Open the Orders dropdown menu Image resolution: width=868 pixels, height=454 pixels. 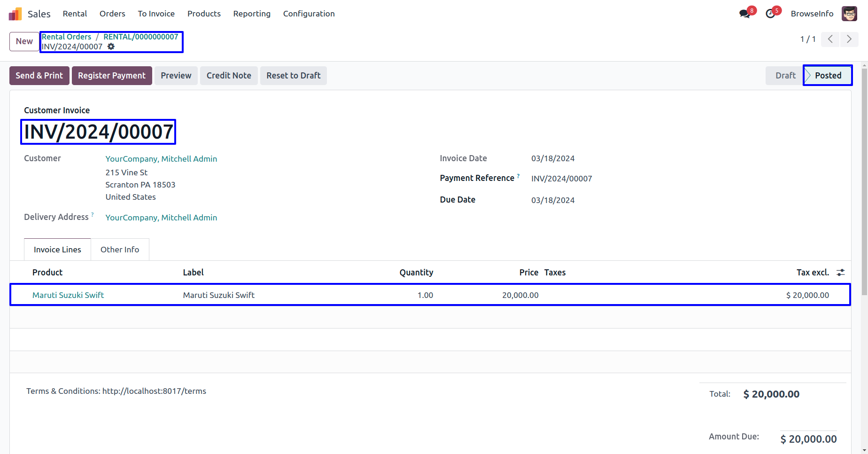[x=112, y=14]
